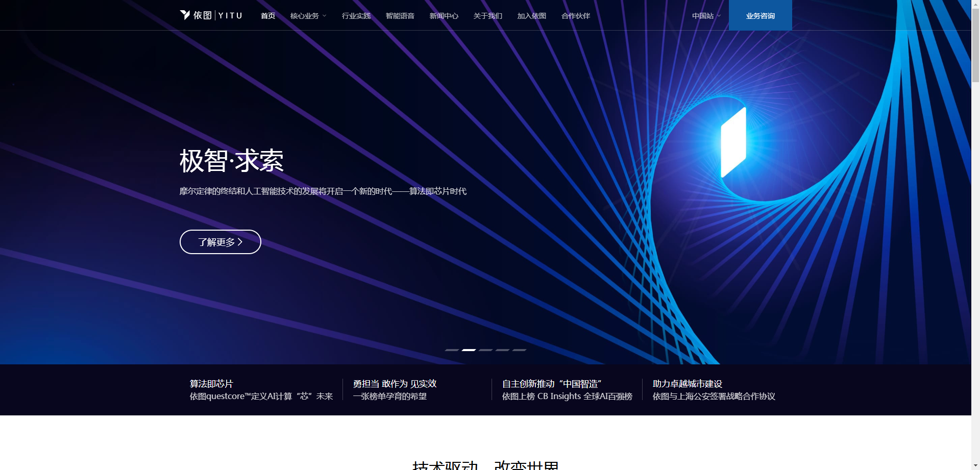The width and height of the screenshot is (980, 470).
Task: Open the 合作伙伴 partners page
Action: 576,16
